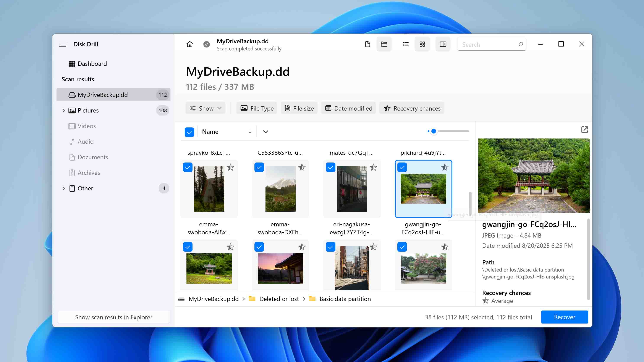Go to the Dashboard section

(x=92, y=63)
